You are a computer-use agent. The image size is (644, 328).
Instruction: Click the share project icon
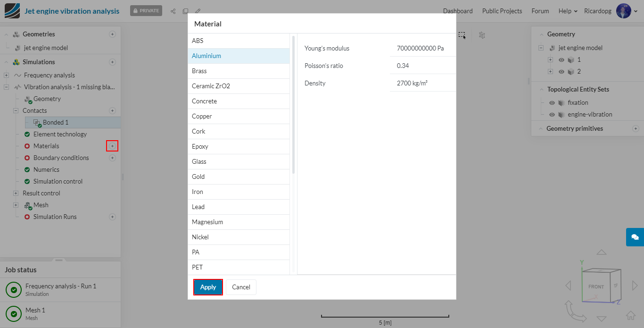click(173, 11)
